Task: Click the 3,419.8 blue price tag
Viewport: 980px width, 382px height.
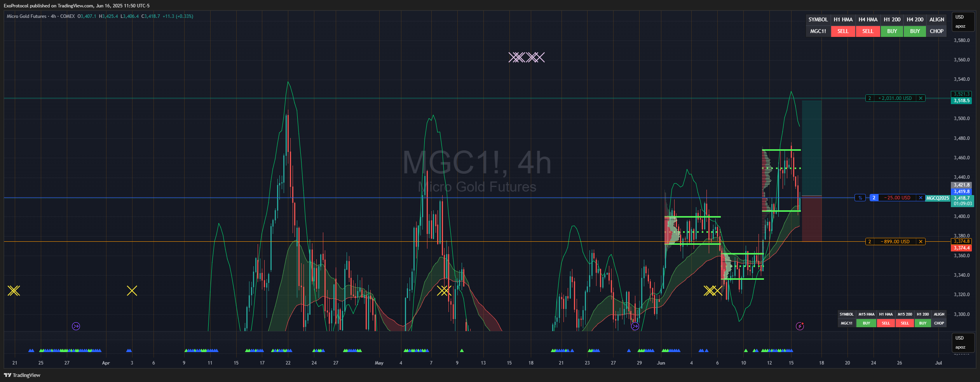Action: pyautogui.click(x=962, y=192)
